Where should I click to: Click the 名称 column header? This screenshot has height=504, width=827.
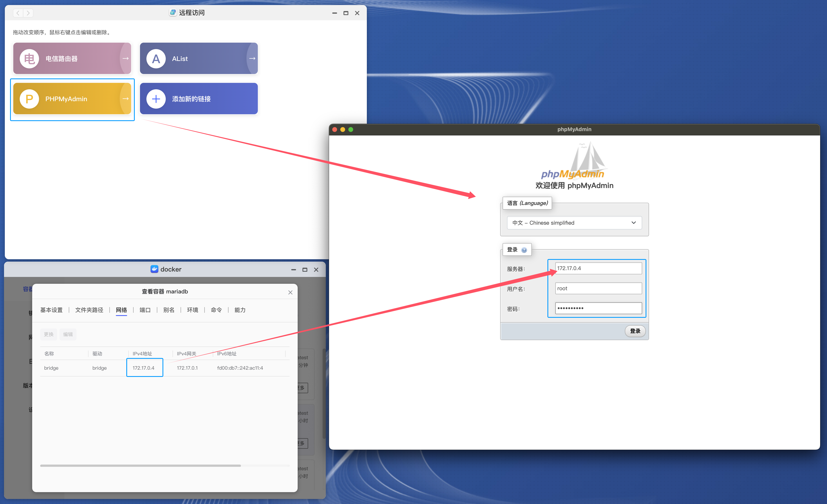[49, 354]
